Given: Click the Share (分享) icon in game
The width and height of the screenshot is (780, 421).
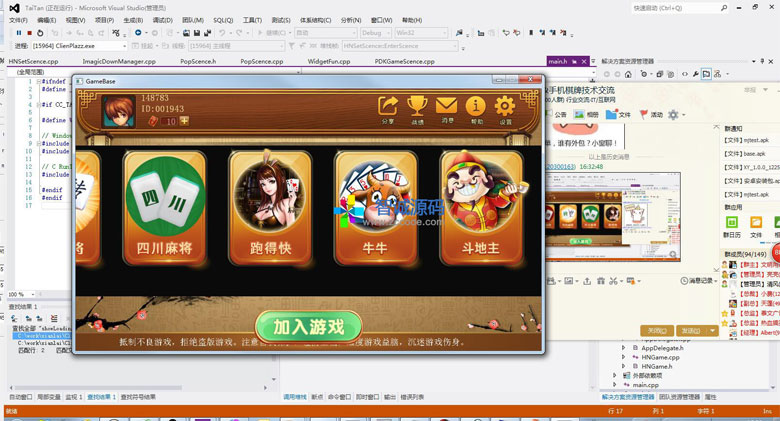Looking at the screenshot, I should [388, 106].
